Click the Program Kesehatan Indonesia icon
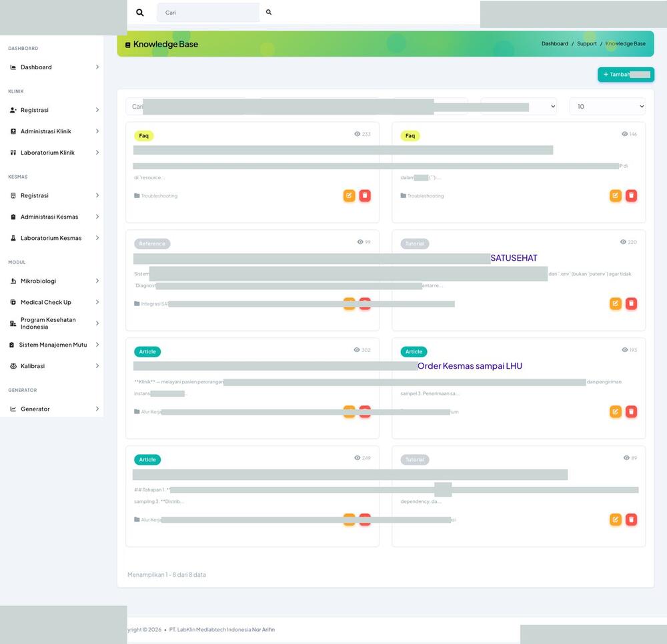This screenshot has width=667, height=644. (x=13, y=323)
